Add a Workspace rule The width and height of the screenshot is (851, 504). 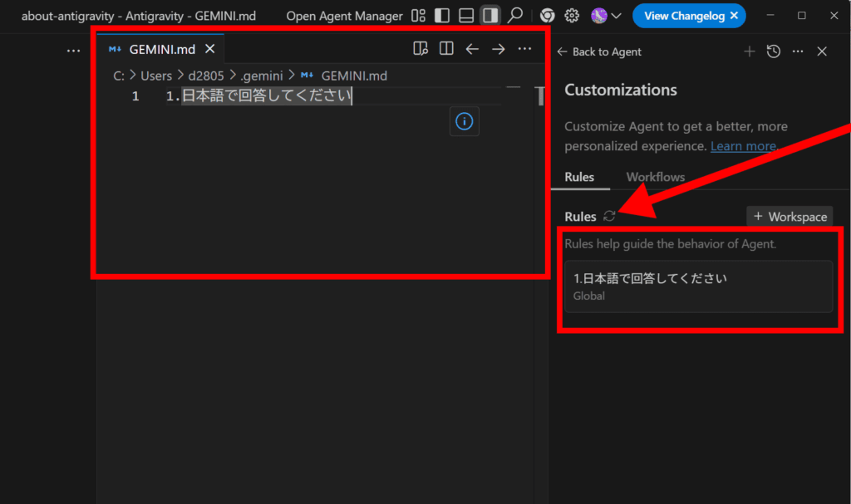pos(790,217)
